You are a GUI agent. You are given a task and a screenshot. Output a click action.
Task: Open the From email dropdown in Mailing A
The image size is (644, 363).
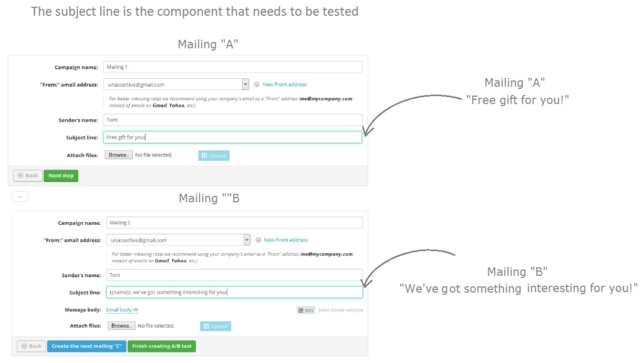pos(245,84)
